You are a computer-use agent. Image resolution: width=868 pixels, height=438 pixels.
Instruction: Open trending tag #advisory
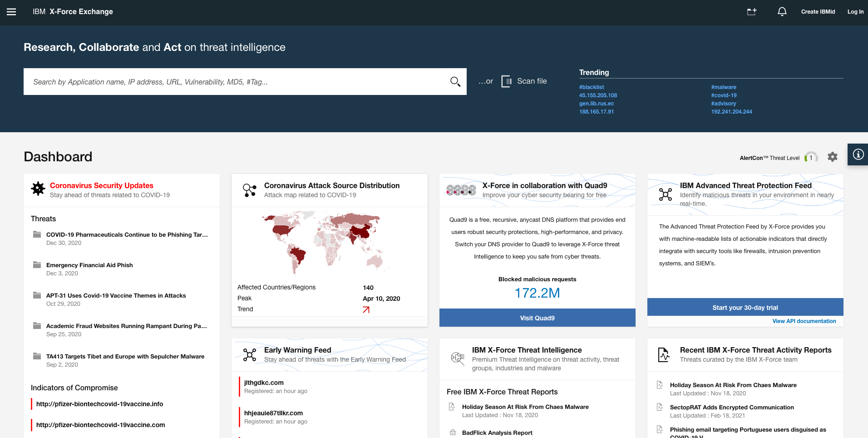pos(723,104)
